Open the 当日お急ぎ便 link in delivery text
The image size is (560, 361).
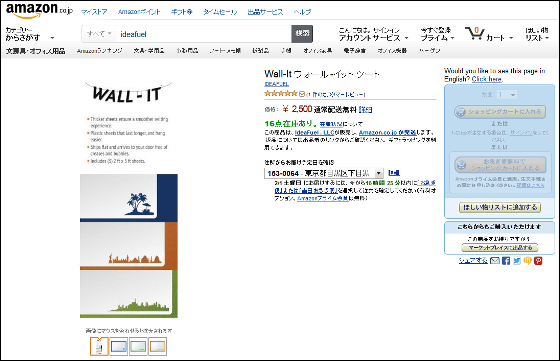coord(306,190)
